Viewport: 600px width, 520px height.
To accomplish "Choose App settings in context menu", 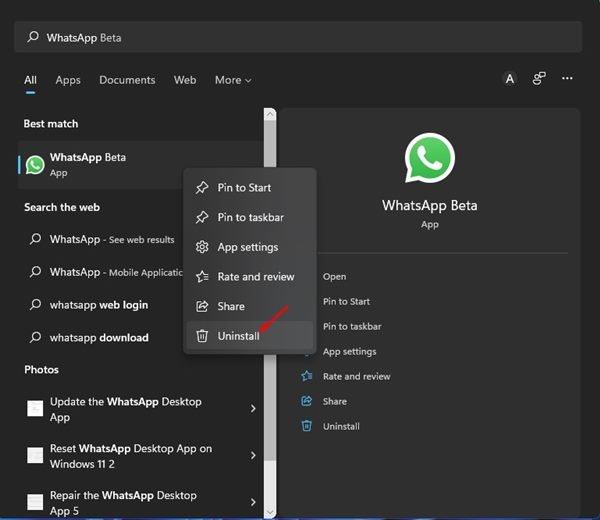I will pos(249,247).
